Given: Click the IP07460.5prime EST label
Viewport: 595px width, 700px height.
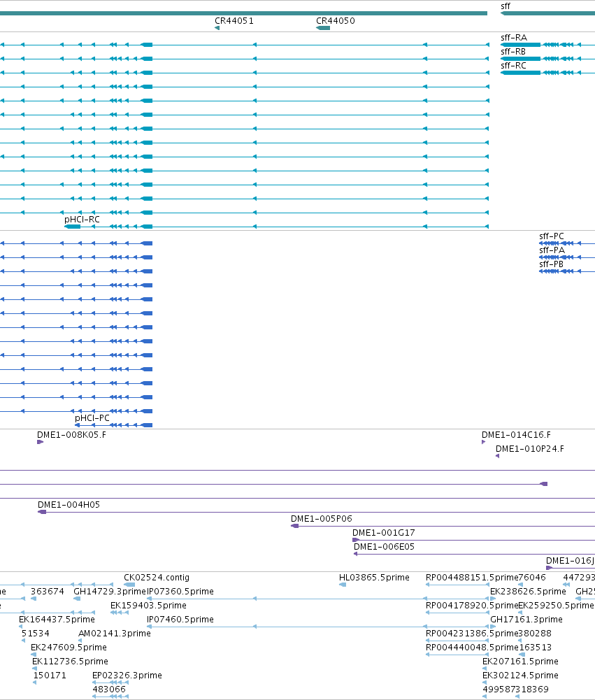Looking at the screenshot, I should point(180,619).
